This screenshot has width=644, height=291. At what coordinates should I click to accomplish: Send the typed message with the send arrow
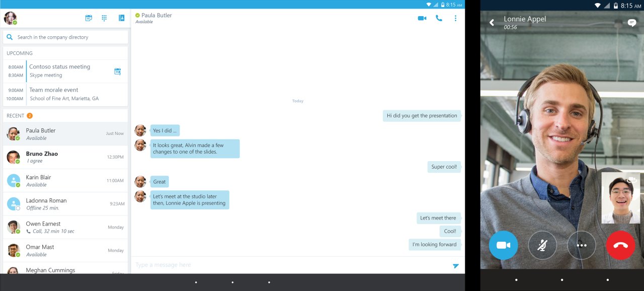(456, 265)
